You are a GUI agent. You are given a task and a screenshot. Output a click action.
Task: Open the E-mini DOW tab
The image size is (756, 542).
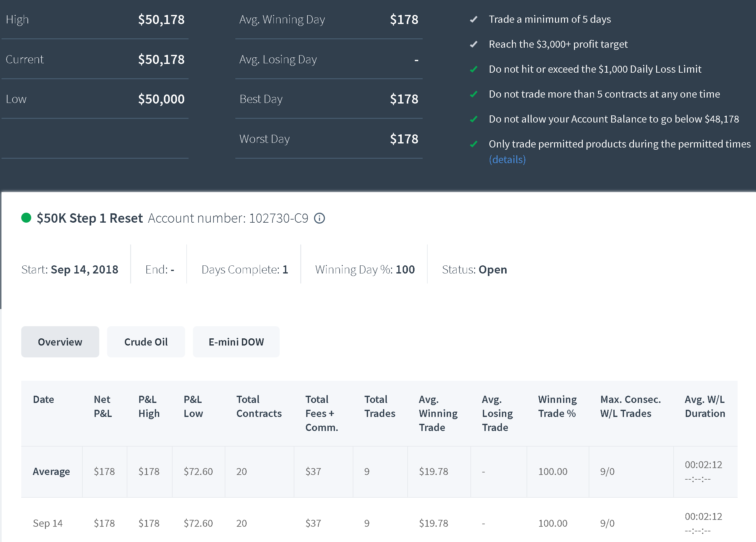click(x=236, y=342)
